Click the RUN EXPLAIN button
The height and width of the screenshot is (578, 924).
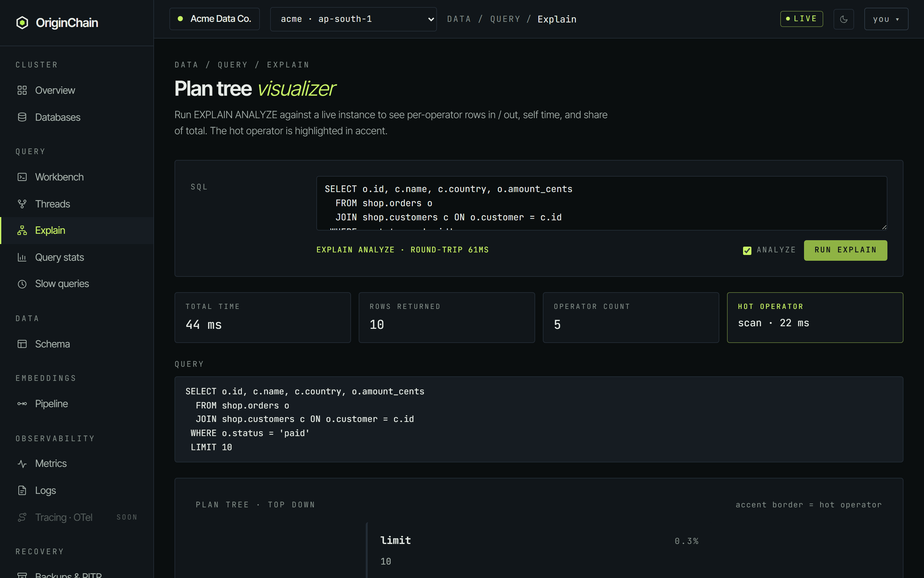pos(845,250)
